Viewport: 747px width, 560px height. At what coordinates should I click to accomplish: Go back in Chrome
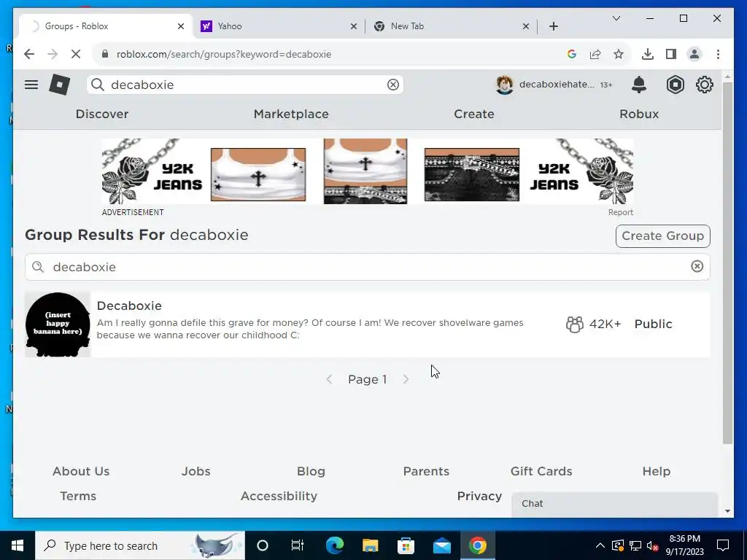coord(29,54)
